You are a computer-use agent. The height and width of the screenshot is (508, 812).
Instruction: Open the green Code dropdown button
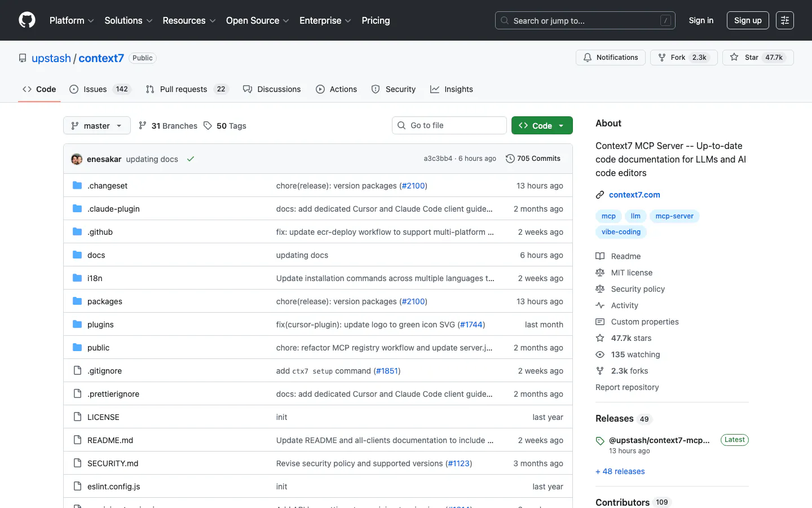pos(542,125)
